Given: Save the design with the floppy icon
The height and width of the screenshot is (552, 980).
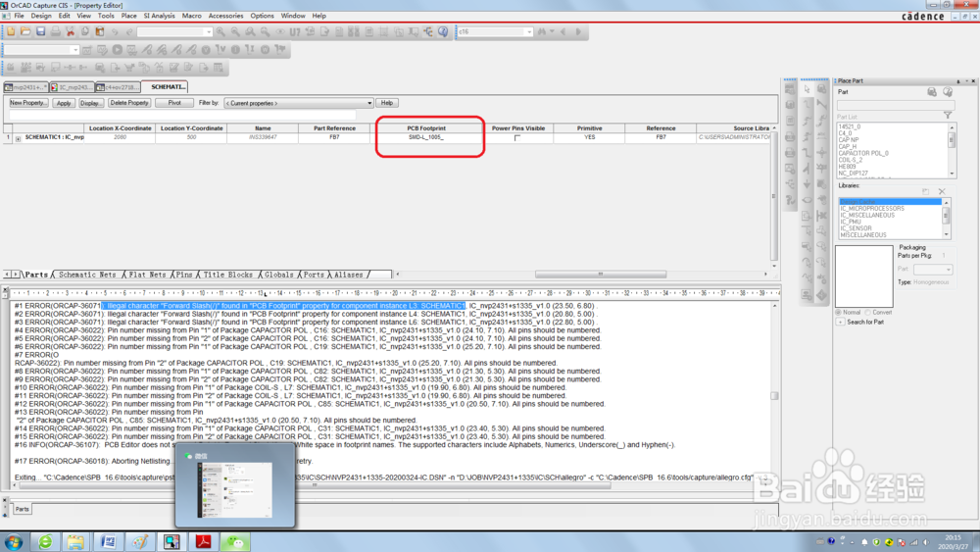Looking at the screenshot, I should pos(40,31).
